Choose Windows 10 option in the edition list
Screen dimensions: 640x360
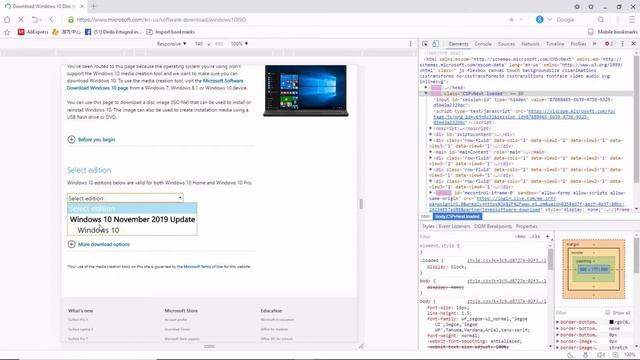pos(98,230)
